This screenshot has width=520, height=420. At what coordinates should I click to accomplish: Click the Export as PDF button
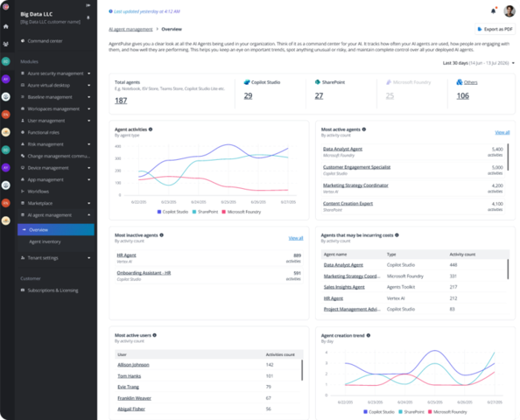495,29
